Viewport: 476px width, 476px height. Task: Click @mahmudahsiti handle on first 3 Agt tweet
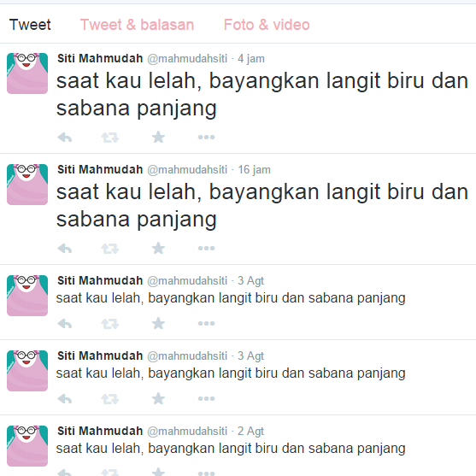(x=187, y=281)
